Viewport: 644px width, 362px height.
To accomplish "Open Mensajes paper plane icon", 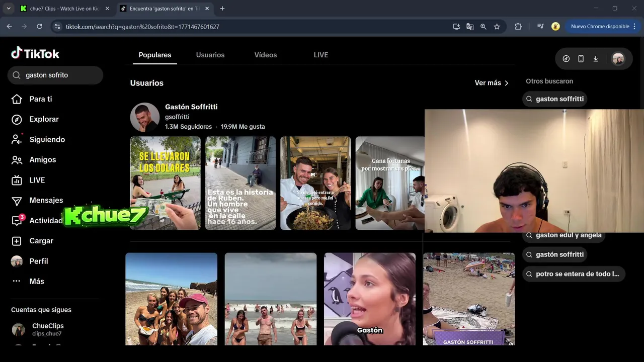I will click(x=17, y=201).
